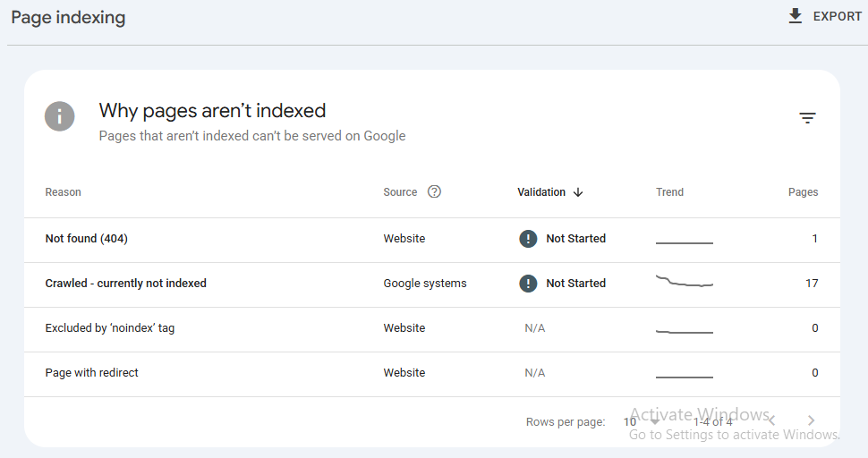Open Excluded by 'noindex' tag row
868x458 pixels.
[x=432, y=330]
